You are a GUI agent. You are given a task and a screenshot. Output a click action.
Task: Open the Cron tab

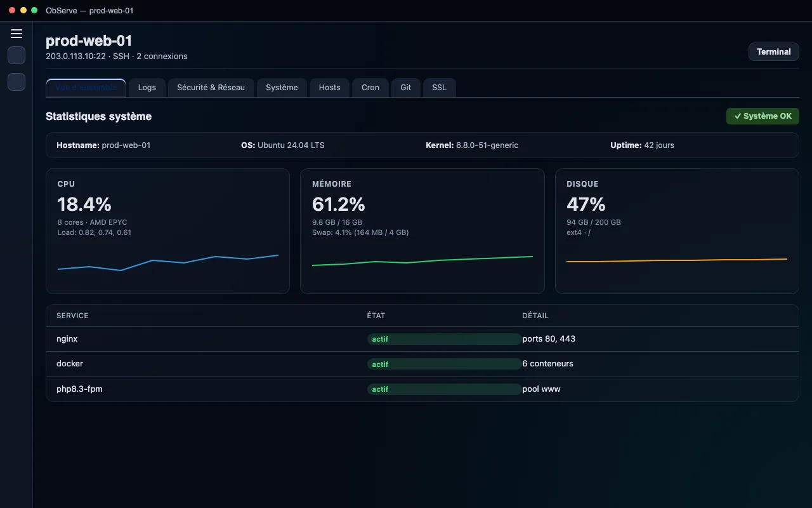(x=370, y=88)
